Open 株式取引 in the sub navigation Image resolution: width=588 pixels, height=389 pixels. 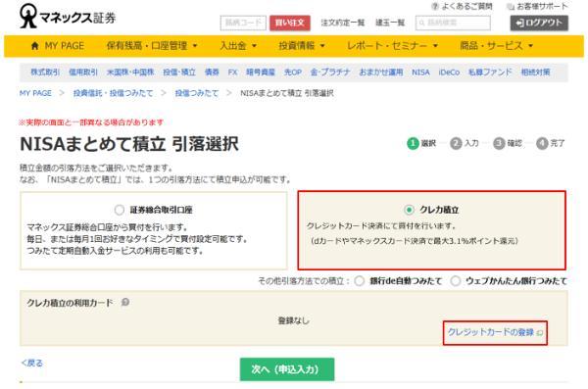pos(45,73)
